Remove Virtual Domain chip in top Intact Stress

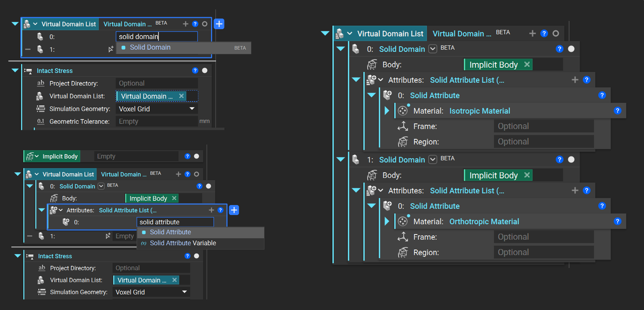[181, 96]
